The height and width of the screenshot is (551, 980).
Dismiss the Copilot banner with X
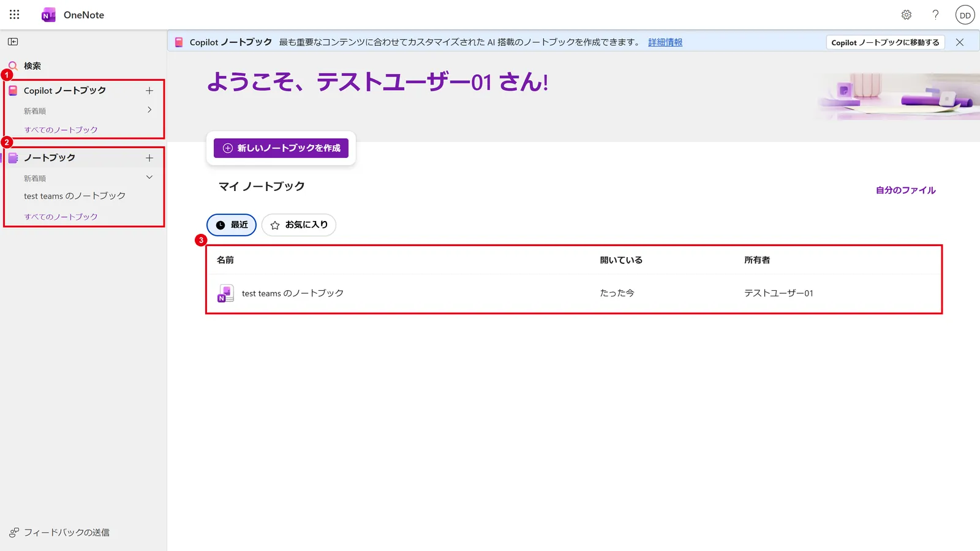(960, 42)
